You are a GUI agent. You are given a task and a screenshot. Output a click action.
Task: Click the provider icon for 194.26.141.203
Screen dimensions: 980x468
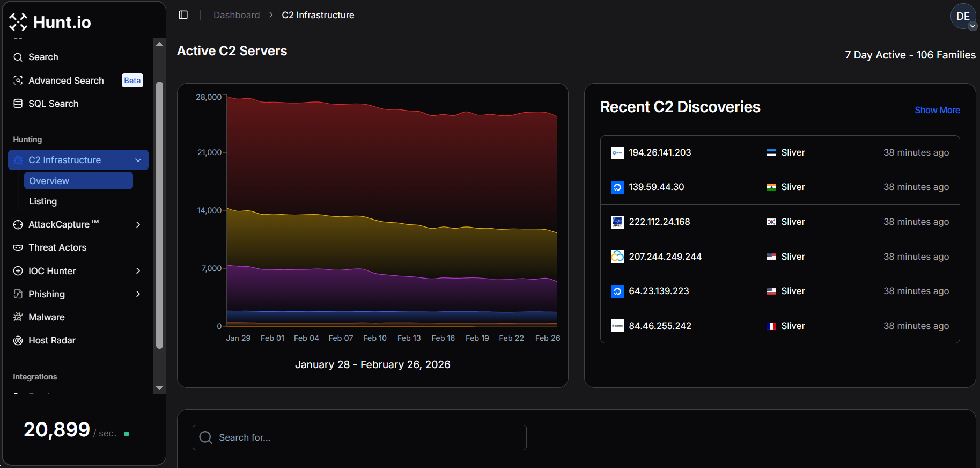click(x=617, y=153)
